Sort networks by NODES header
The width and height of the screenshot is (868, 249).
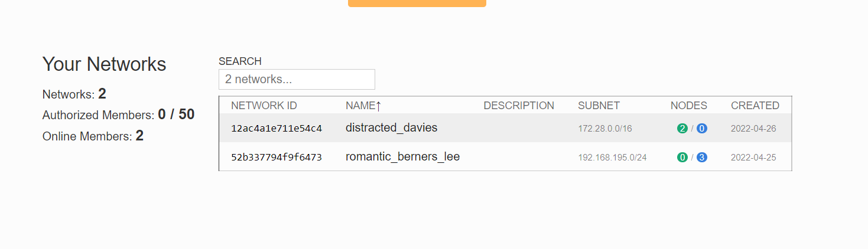tap(688, 106)
